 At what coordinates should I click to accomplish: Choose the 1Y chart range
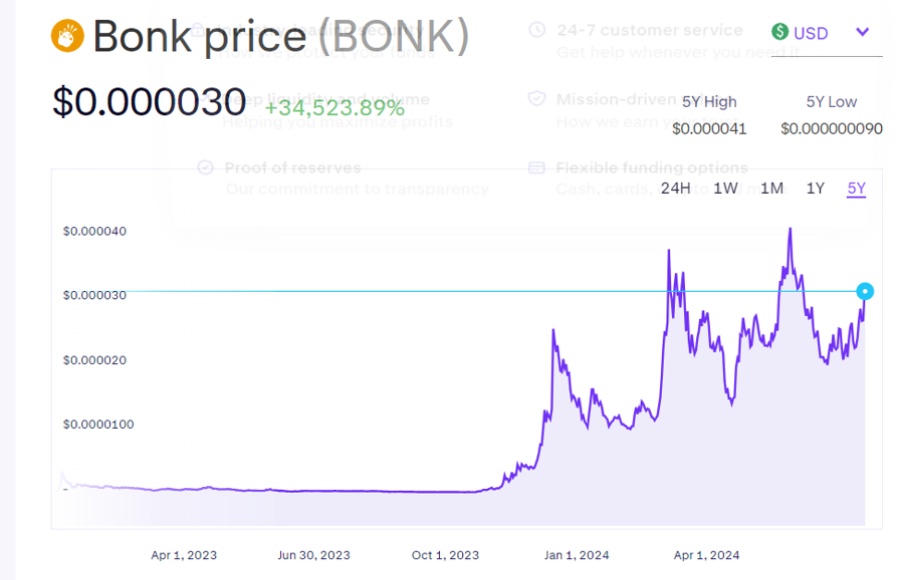tap(815, 189)
